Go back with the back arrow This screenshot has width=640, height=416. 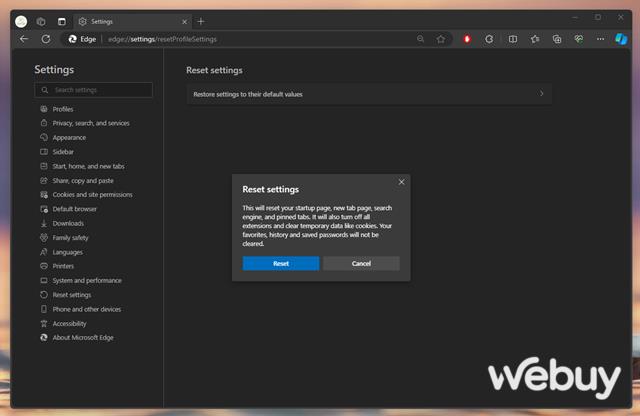tap(24, 39)
